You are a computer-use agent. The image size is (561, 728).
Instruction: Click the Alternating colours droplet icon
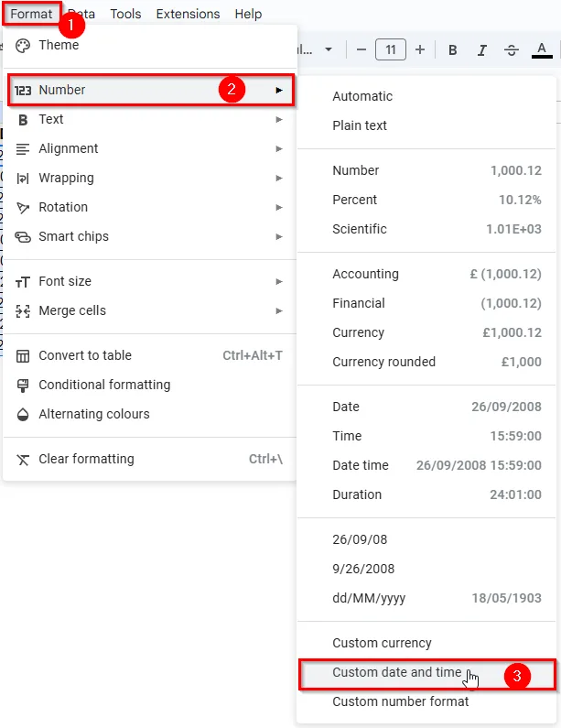click(23, 415)
